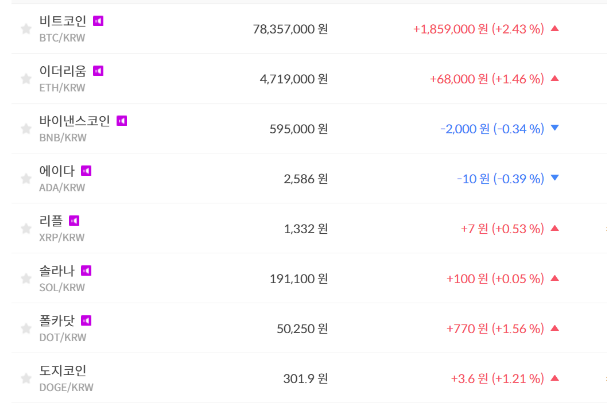The width and height of the screenshot is (607, 404).
Task: Click the blue down arrow in 바이낸스코인 row
Action: tap(555, 129)
